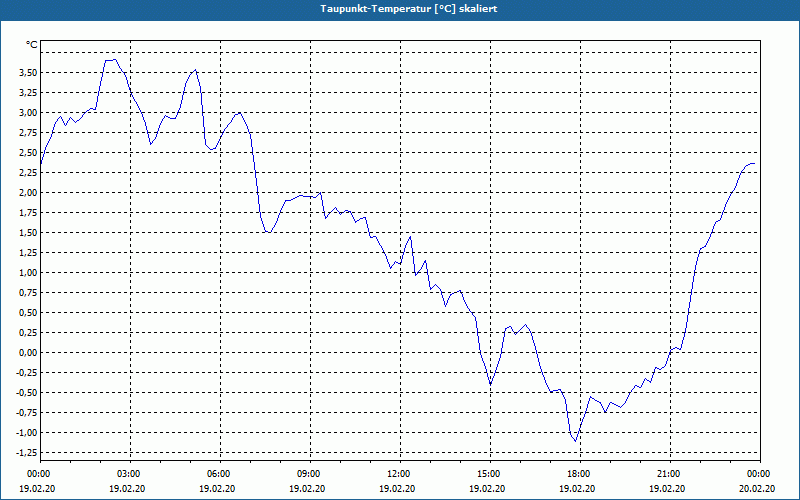Screen dimensions: 800x500
Task: Pick the "2,50" y-axis label
Action: point(28,153)
